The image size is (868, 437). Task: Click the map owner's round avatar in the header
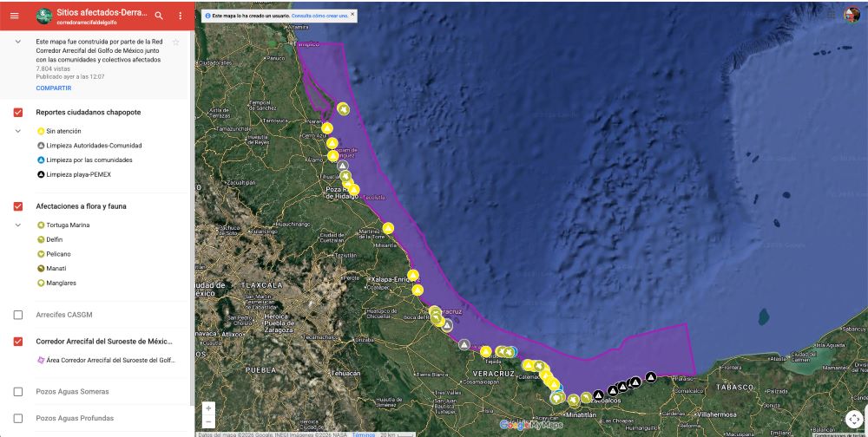(x=44, y=16)
